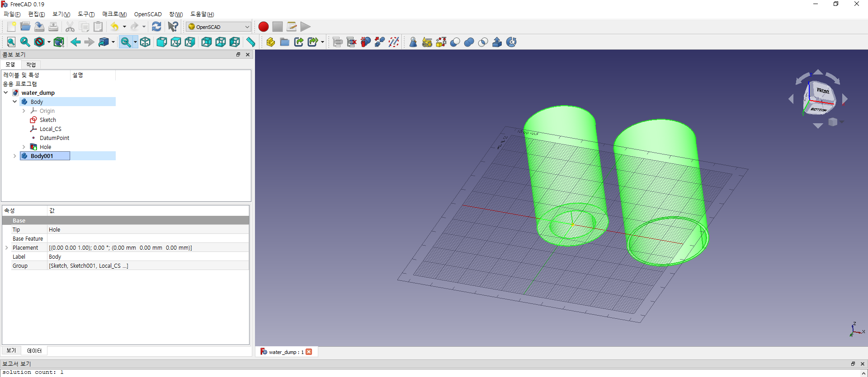868x377 pixels.
Task: Create a group with the blue folder icon
Action: (x=285, y=42)
